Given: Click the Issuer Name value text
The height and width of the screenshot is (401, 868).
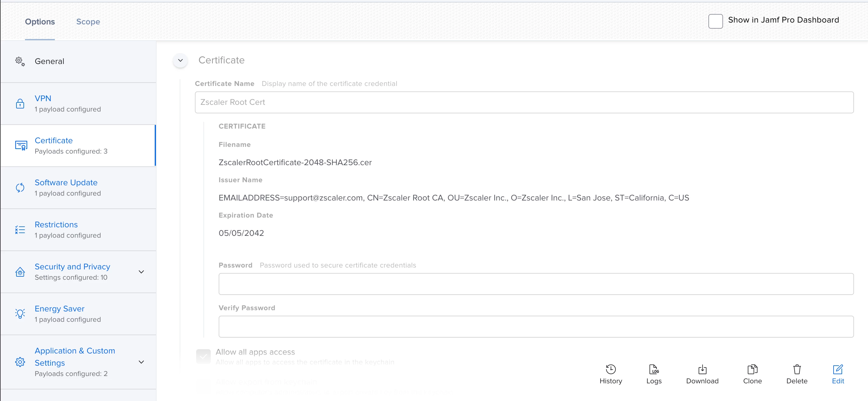Looking at the screenshot, I should pyautogui.click(x=453, y=198).
